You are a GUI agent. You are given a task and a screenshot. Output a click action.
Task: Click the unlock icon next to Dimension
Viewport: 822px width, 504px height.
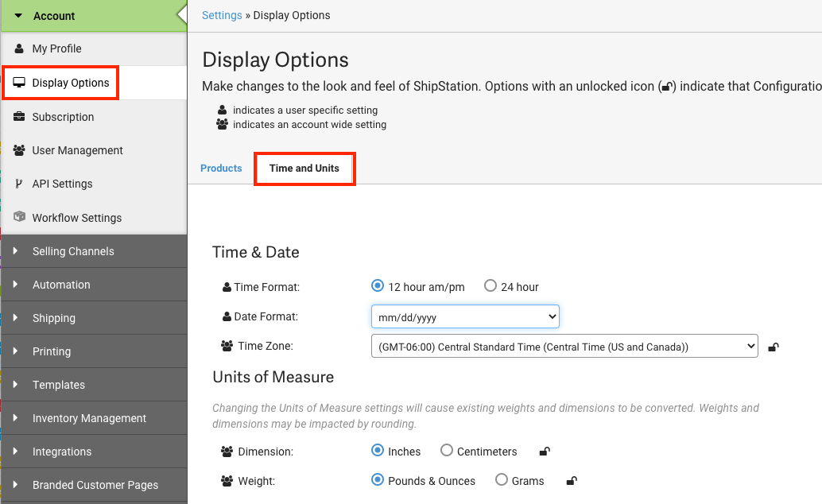coord(545,452)
